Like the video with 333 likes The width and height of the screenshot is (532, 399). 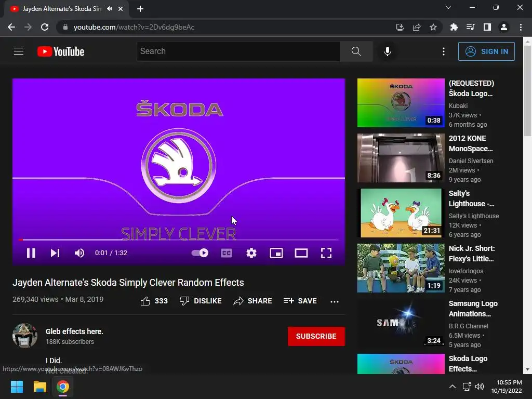(154, 301)
